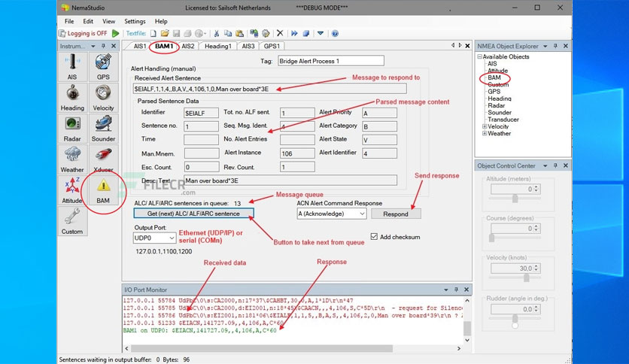
Task: Select the Xducer transducer instrument icon
Action: 103,159
